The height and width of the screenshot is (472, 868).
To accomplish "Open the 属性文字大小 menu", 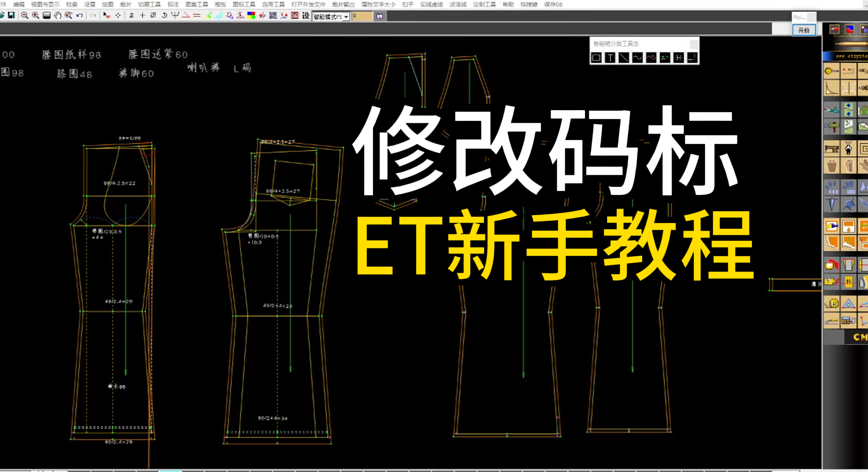I will tap(378, 4).
